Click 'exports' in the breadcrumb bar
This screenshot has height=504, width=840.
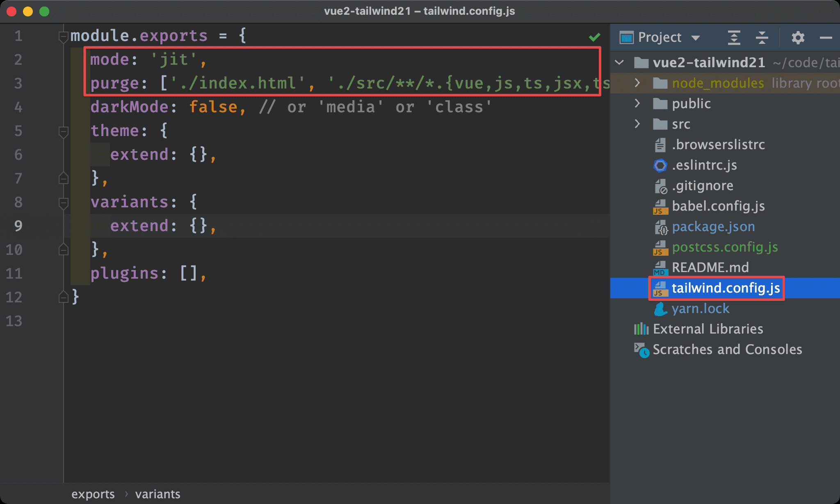tap(93, 494)
